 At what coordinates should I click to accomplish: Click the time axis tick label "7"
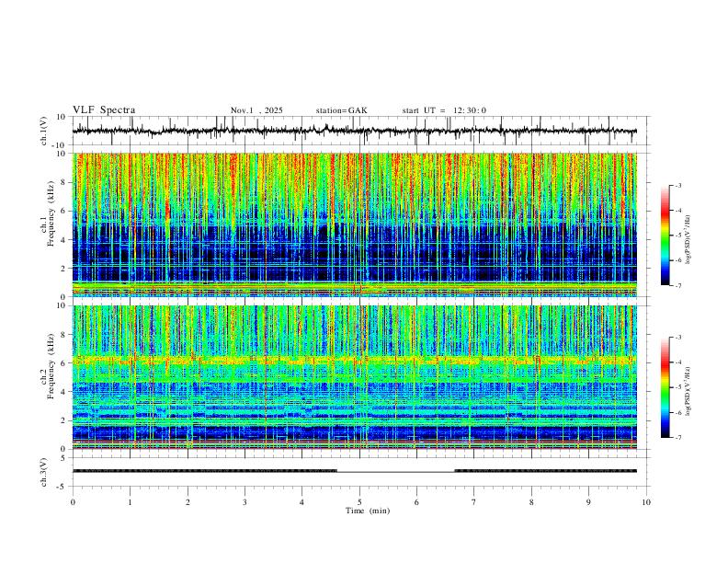[474, 502]
